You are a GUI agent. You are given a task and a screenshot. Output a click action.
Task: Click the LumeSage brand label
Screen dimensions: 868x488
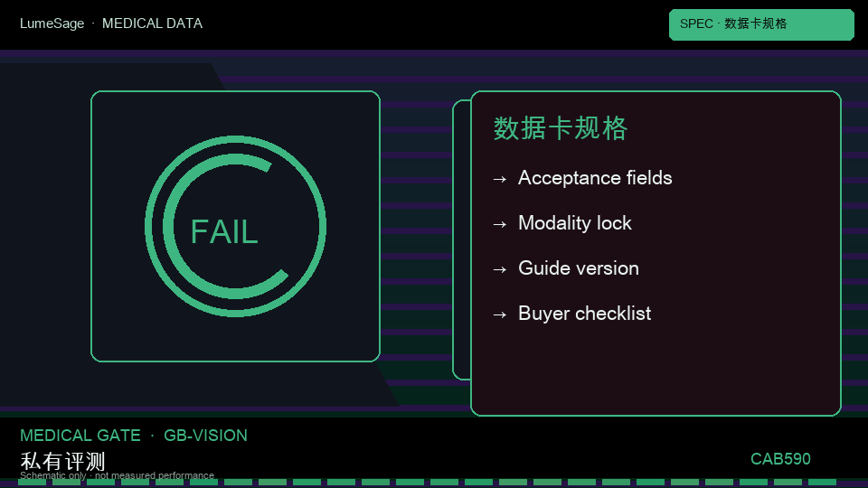[x=52, y=23]
